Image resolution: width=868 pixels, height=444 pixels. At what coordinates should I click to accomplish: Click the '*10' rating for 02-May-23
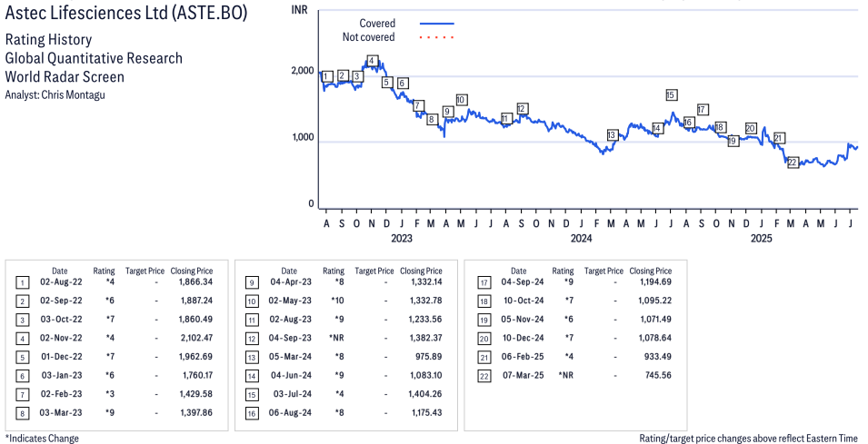(338, 301)
